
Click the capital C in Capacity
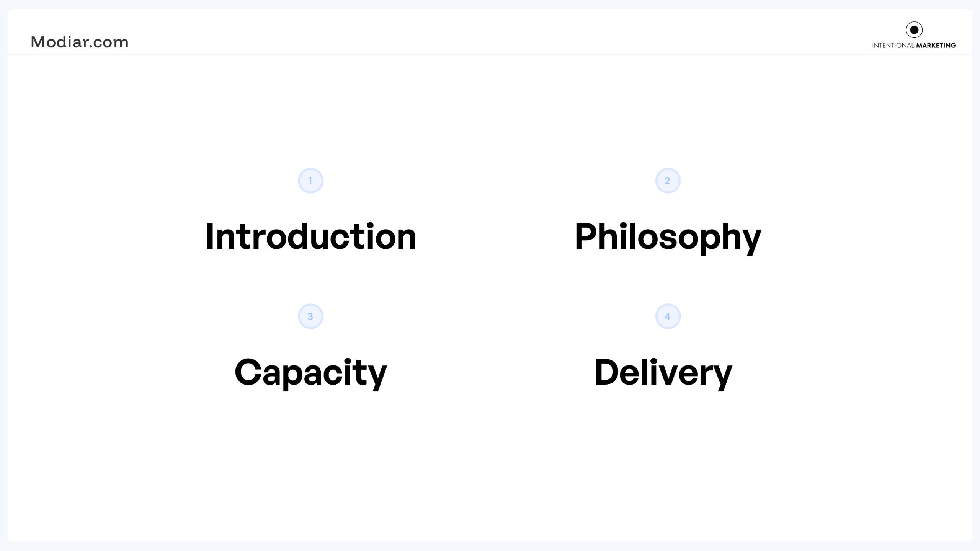tap(247, 372)
